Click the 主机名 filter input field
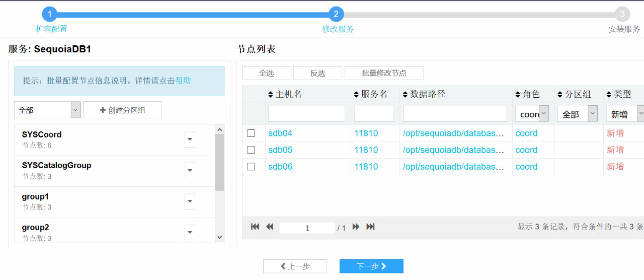Viewport: 644px width, 280px height. (306, 114)
